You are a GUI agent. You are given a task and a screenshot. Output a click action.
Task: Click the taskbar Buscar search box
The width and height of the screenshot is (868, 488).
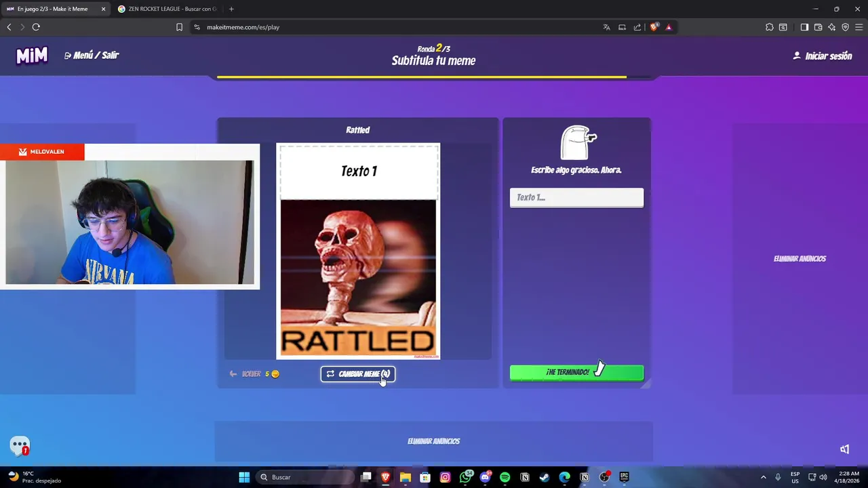305,477
